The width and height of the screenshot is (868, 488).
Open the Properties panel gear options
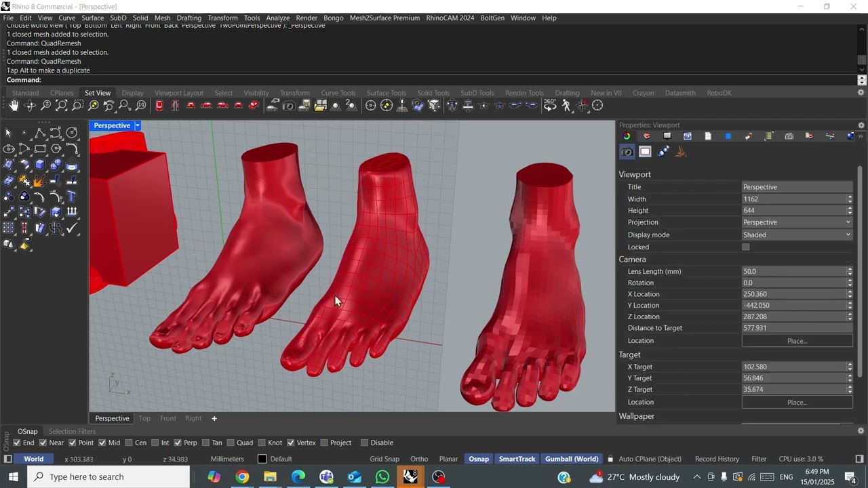861,125
